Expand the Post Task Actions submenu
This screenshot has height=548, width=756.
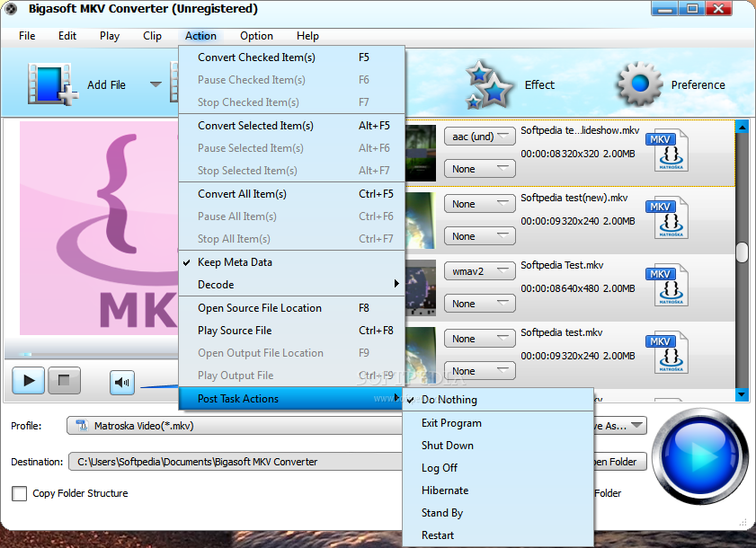click(x=291, y=399)
